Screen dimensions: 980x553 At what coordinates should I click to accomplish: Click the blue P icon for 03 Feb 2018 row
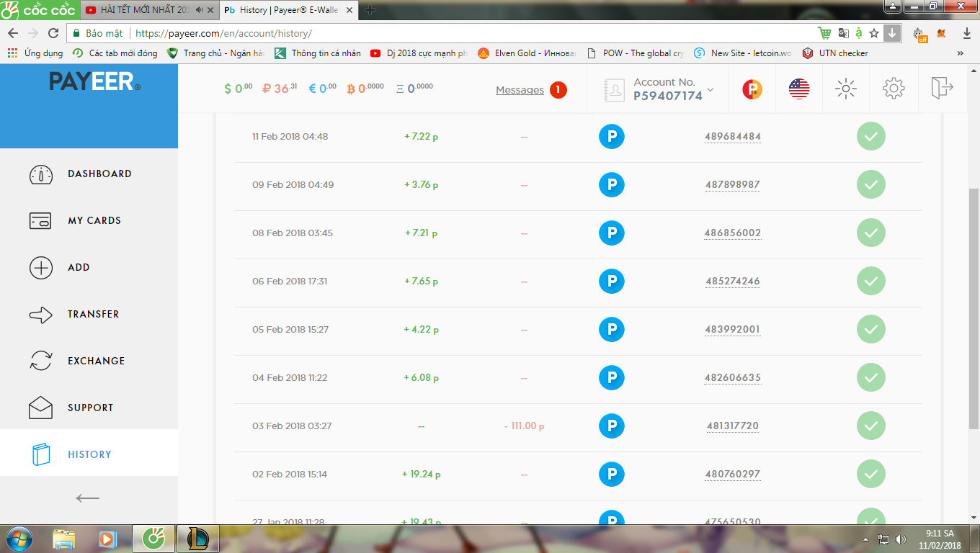point(612,426)
